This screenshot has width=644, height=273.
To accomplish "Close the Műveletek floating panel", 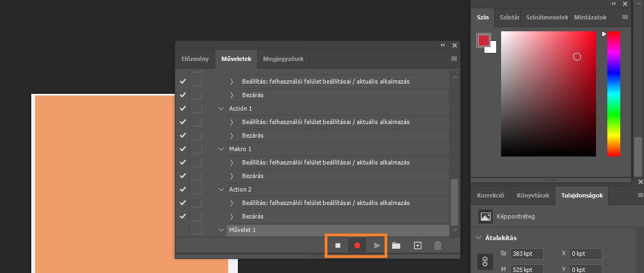I will pos(455,45).
